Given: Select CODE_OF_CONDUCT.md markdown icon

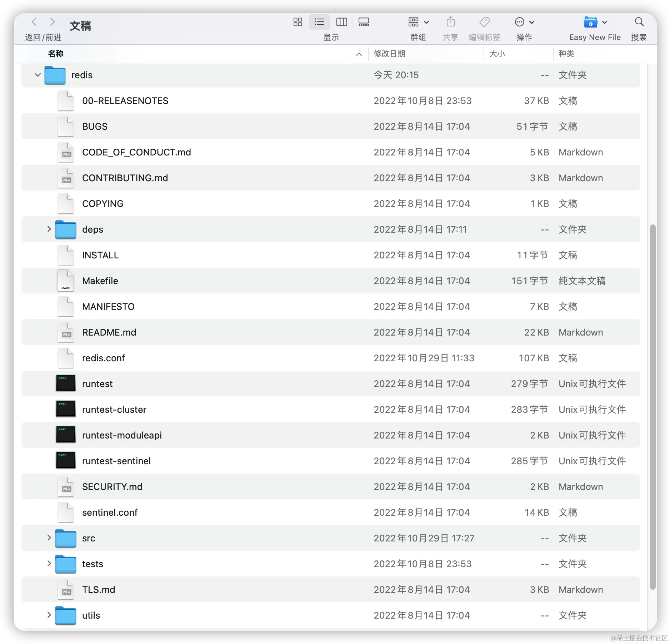Looking at the screenshot, I should 66,152.
